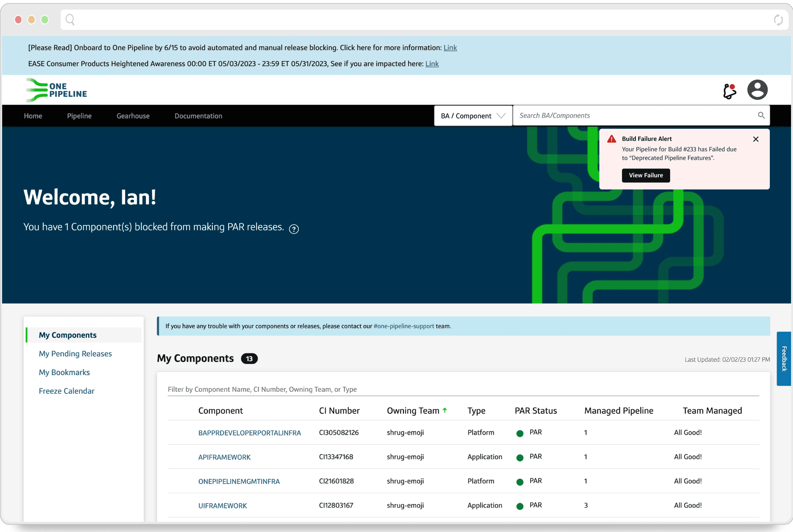
Task: Open the Feedback side tab
Action: point(784,359)
